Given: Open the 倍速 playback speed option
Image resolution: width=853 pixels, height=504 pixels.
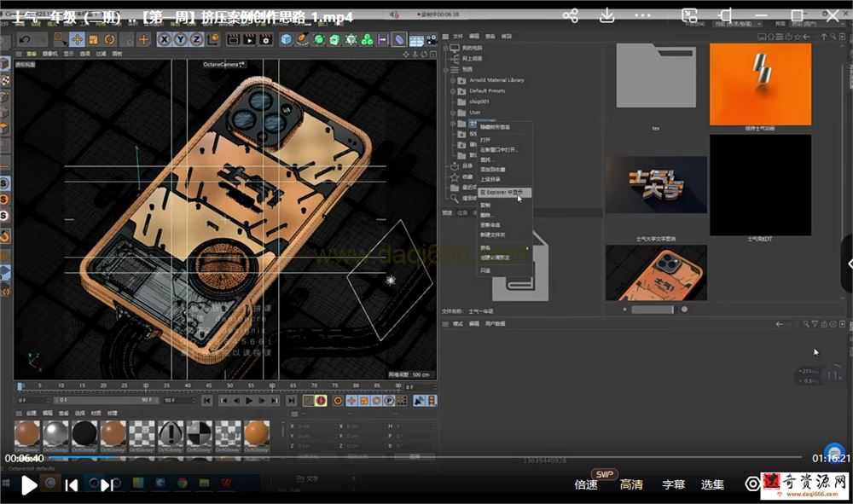Looking at the screenshot, I should 586,484.
